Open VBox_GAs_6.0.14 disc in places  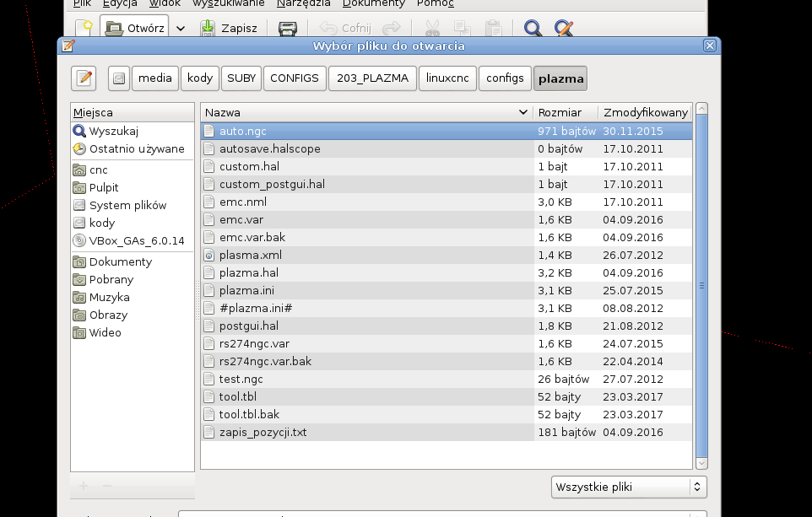point(133,240)
